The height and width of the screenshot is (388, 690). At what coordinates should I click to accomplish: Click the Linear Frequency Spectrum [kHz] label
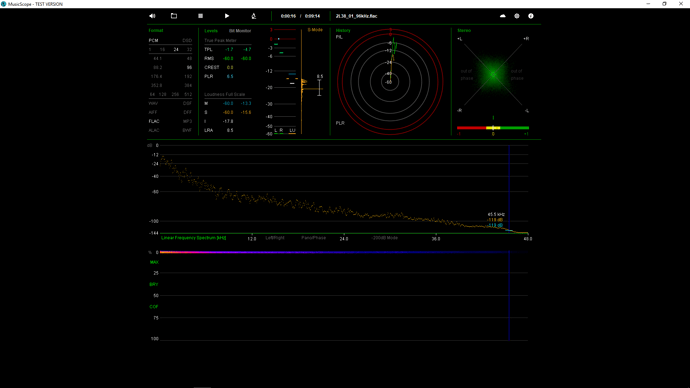(194, 238)
